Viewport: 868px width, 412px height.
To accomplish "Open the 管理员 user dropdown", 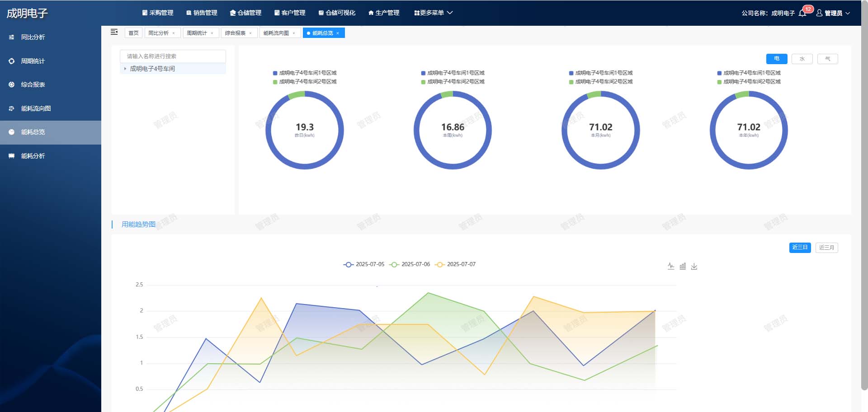I will pyautogui.click(x=833, y=13).
